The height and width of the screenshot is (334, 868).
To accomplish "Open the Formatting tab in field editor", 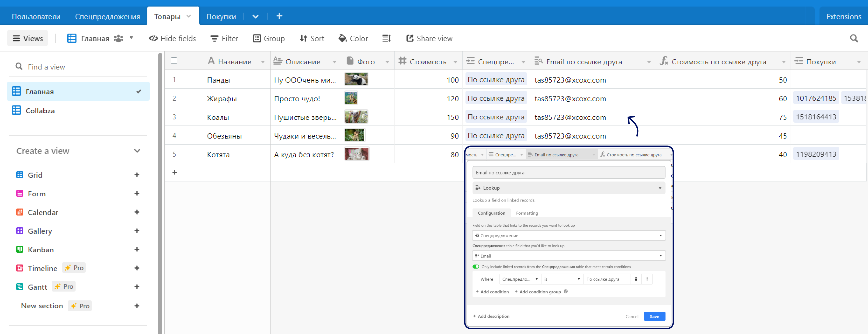I will coord(527,213).
